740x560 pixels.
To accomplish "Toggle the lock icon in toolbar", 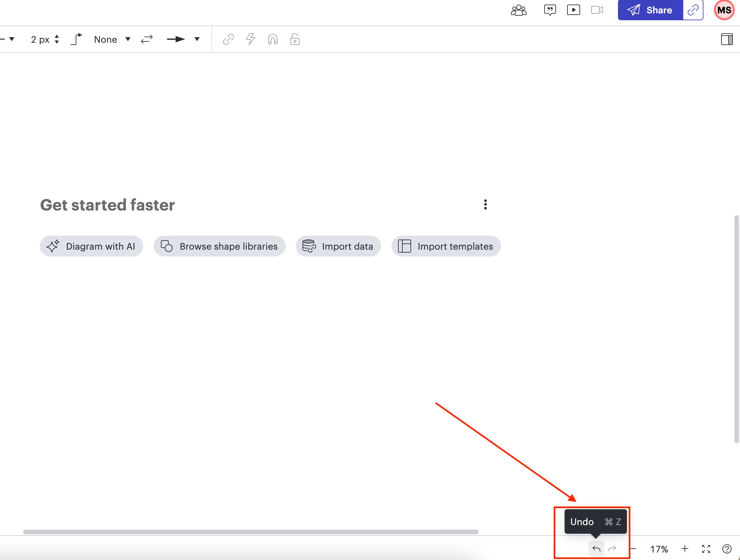I will tap(295, 39).
